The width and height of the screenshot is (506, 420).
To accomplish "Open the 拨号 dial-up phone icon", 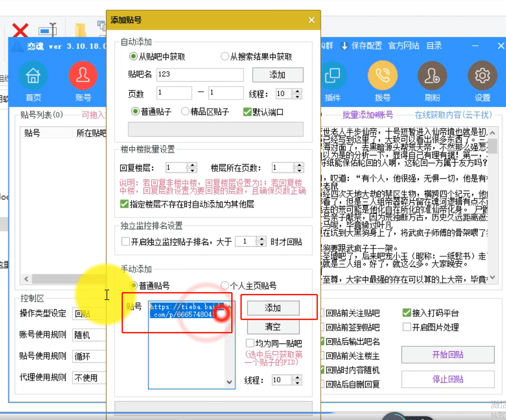I will [383, 76].
